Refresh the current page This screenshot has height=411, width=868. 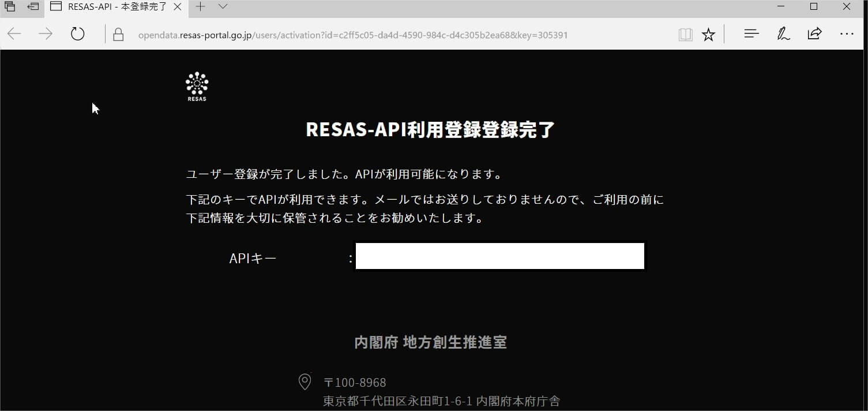pyautogui.click(x=77, y=34)
